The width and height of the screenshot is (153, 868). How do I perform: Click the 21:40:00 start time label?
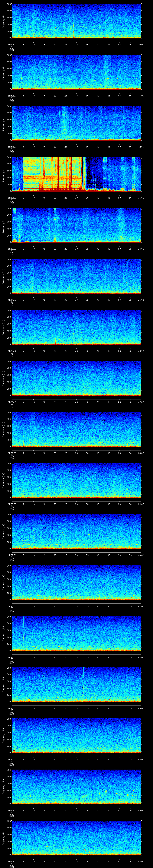(12, 606)
